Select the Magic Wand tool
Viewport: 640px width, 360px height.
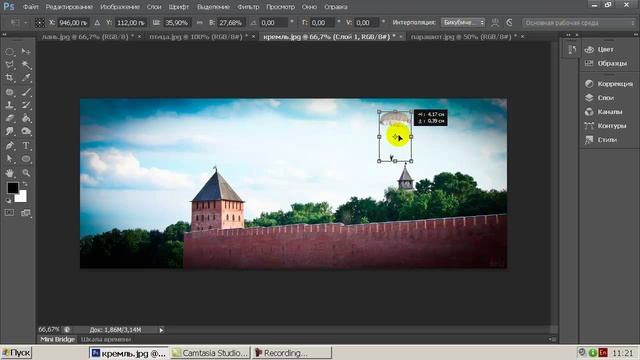[x=26, y=65]
